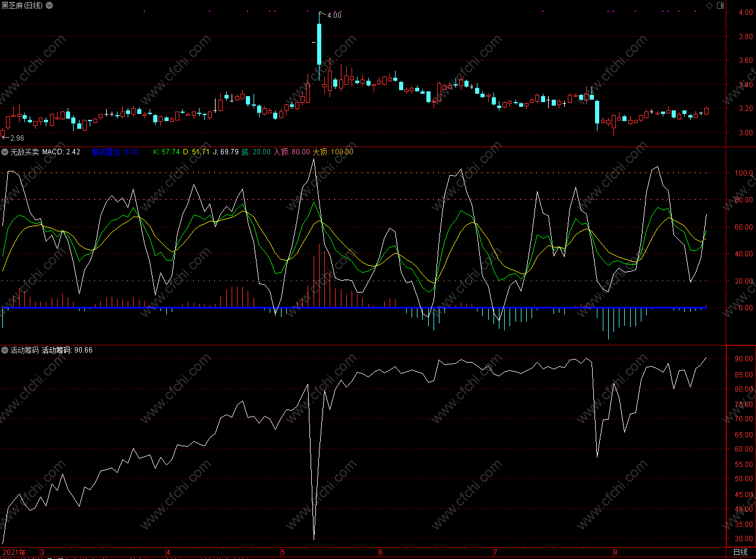Select month 4 on the time axis

pos(169,552)
